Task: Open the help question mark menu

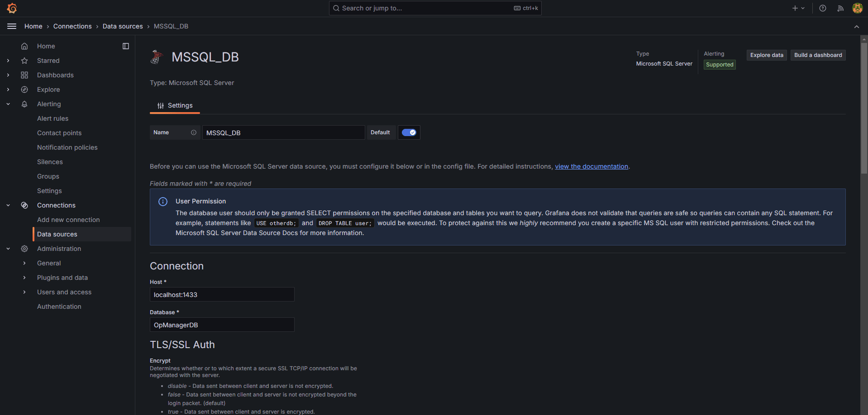Action: pyautogui.click(x=823, y=8)
